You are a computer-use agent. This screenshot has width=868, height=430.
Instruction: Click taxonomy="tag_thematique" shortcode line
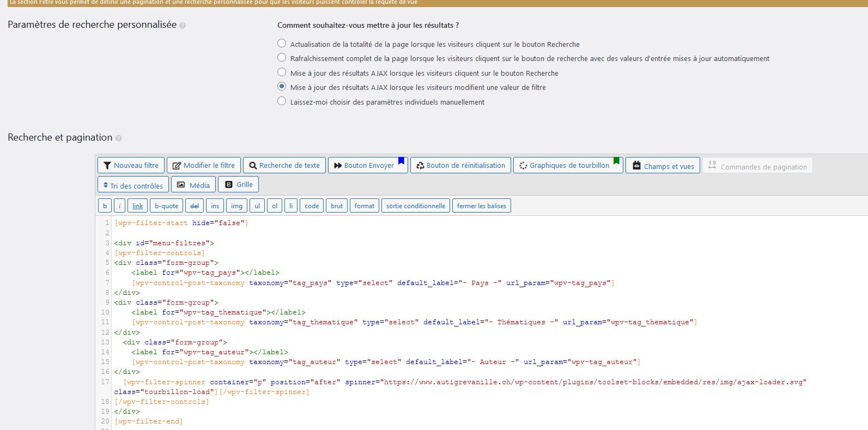click(415, 322)
